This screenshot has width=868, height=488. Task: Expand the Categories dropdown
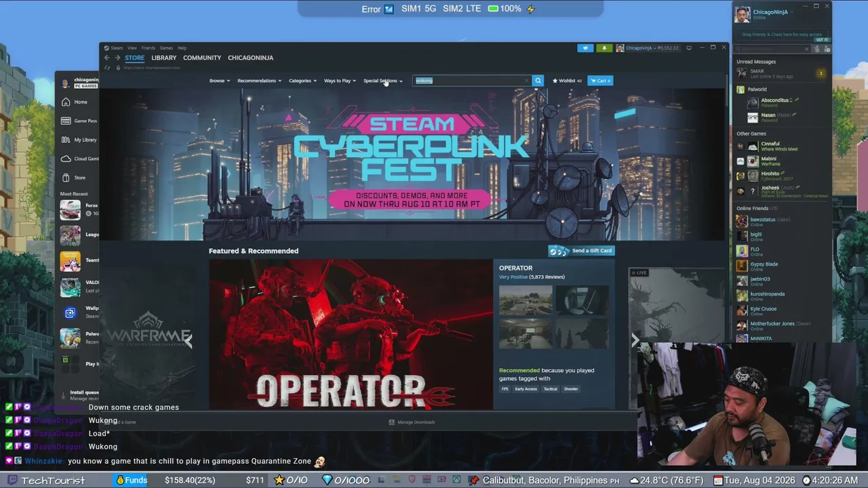302,81
